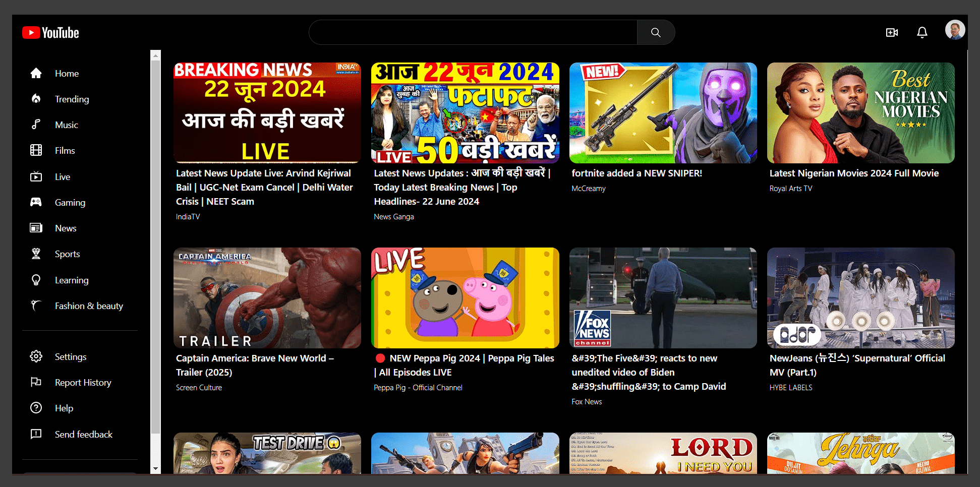Screen dimensions: 980x487
Task: Open the create video camera icon
Action: coord(891,33)
